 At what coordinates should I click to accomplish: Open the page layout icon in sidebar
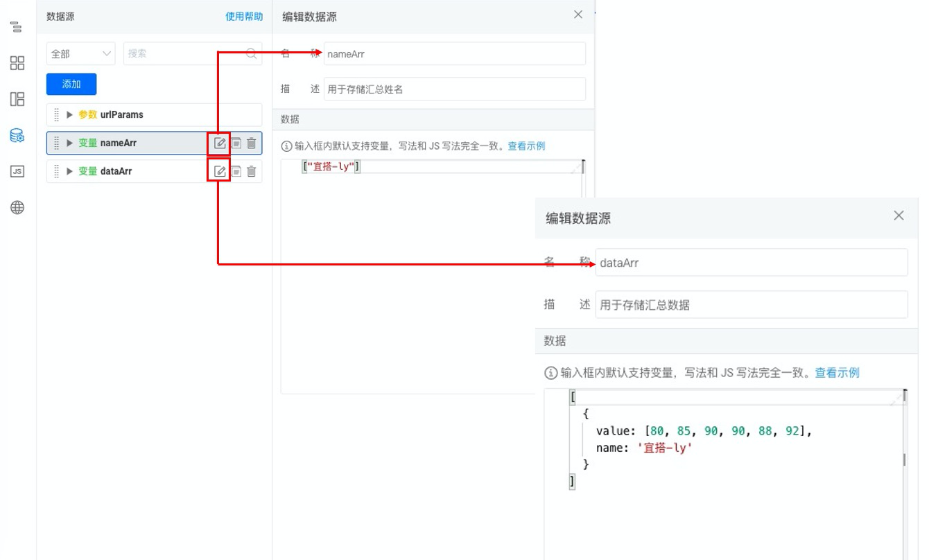[17, 99]
